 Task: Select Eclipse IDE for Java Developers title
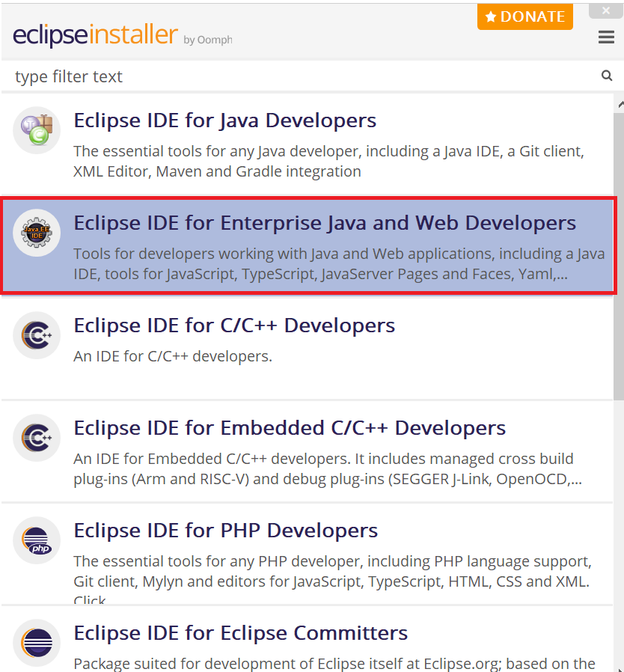click(x=225, y=120)
